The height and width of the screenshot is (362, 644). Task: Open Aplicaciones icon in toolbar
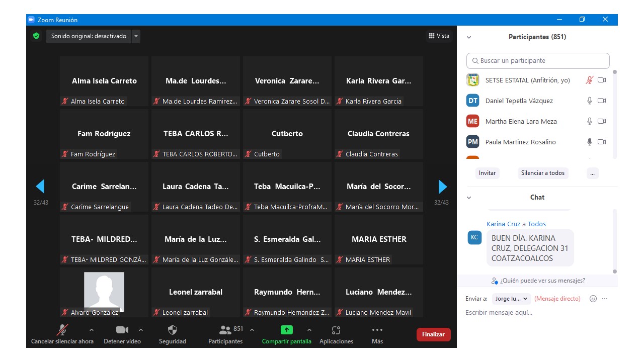pos(336,330)
